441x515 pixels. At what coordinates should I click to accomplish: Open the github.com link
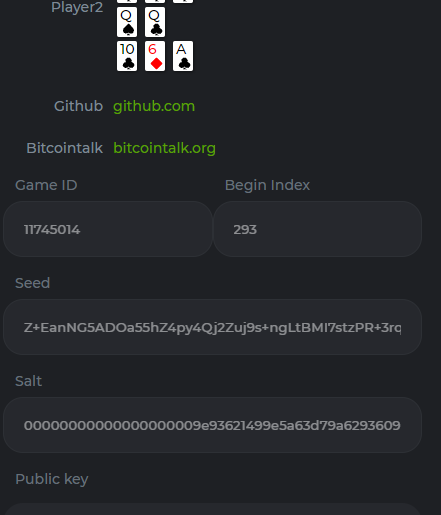point(154,106)
